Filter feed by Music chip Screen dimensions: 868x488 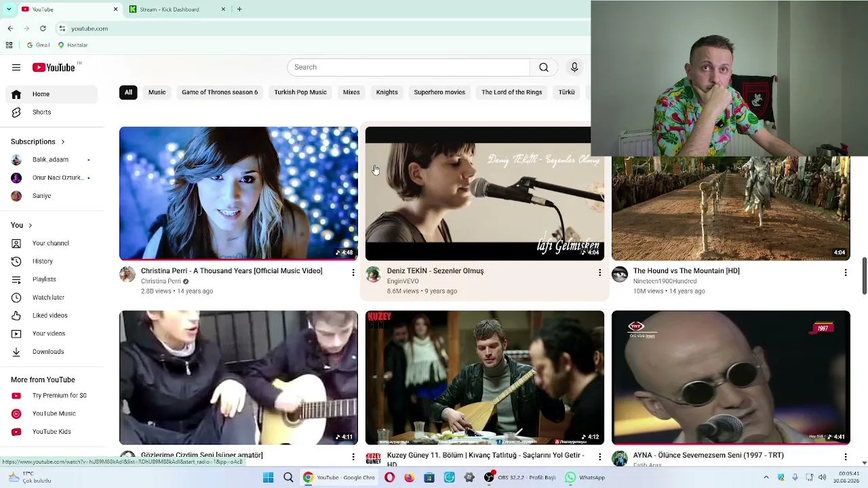(157, 92)
